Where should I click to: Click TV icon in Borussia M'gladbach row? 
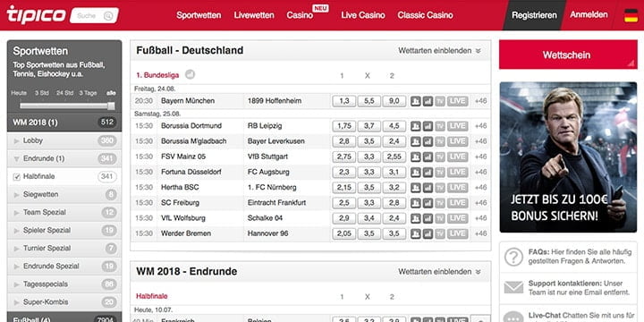point(440,141)
